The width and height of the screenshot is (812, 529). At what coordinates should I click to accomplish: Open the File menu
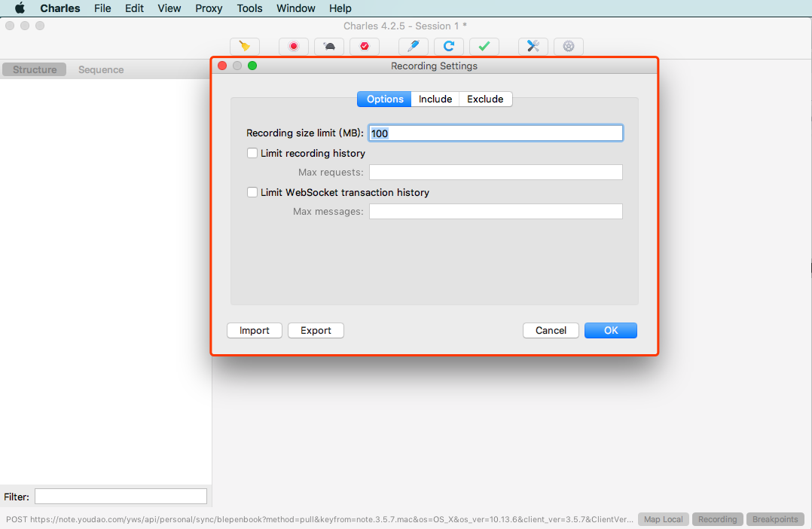pos(102,8)
